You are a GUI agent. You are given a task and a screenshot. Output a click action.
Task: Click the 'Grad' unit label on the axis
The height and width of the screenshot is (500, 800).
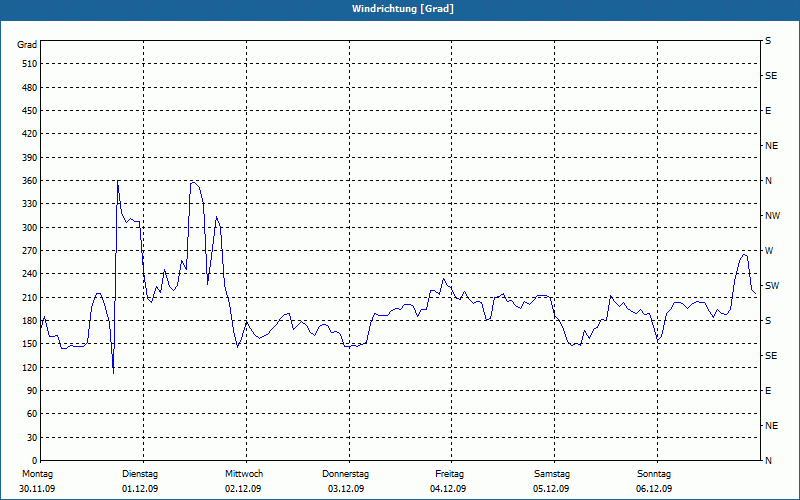coord(27,45)
